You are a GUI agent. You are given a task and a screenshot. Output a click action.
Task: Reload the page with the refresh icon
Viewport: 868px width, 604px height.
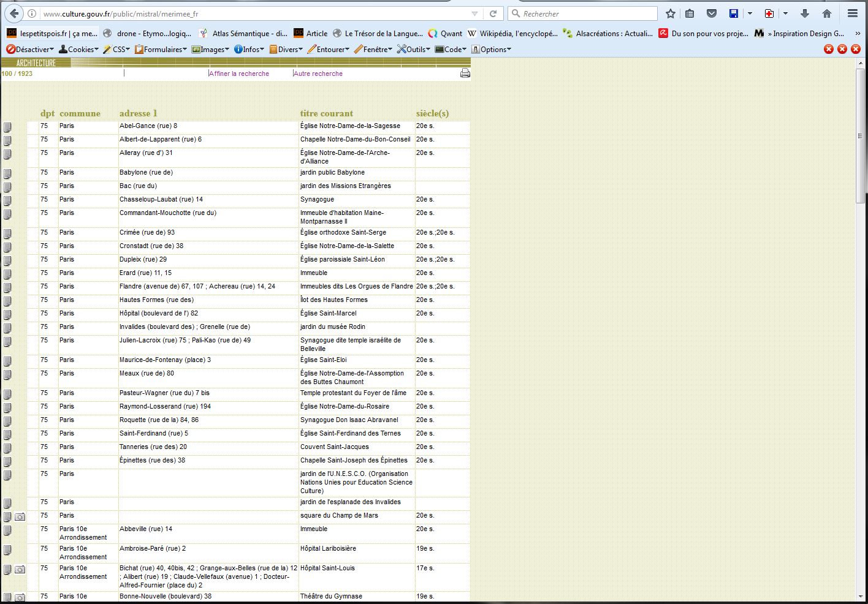click(x=493, y=13)
